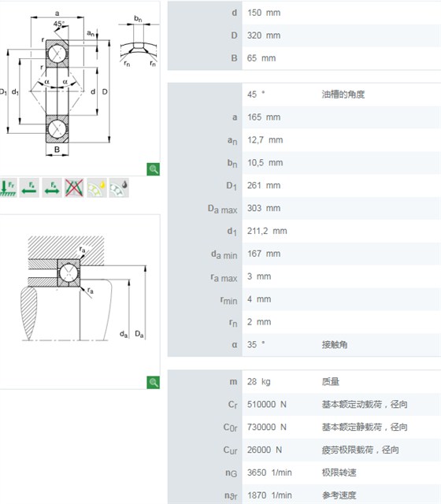Select the C0r value 730000 N
The height and width of the screenshot is (504, 441).
(266, 427)
